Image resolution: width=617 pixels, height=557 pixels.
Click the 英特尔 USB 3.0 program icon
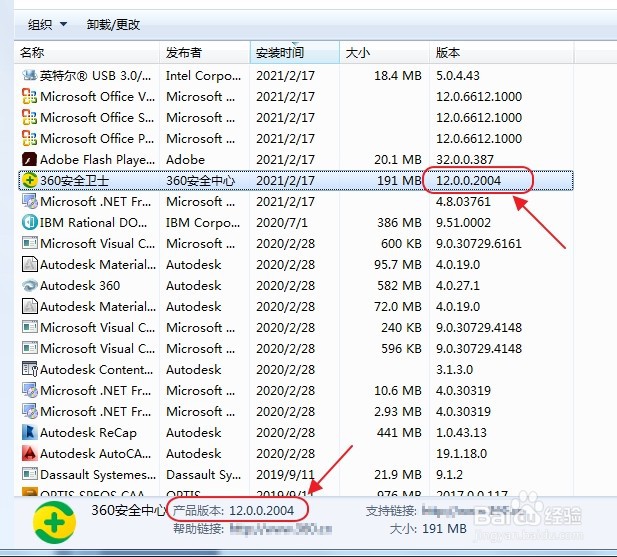point(30,75)
